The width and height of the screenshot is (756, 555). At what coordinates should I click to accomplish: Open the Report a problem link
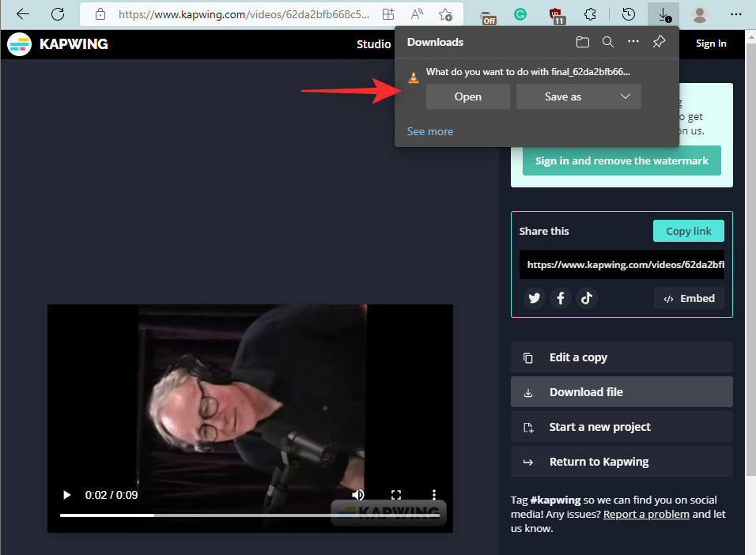(646, 514)
